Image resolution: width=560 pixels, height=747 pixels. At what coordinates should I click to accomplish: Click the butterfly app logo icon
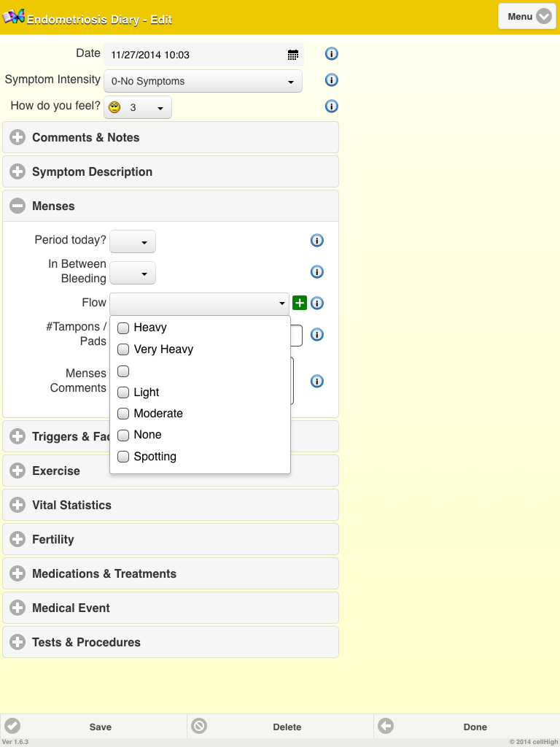click(13, 16)
